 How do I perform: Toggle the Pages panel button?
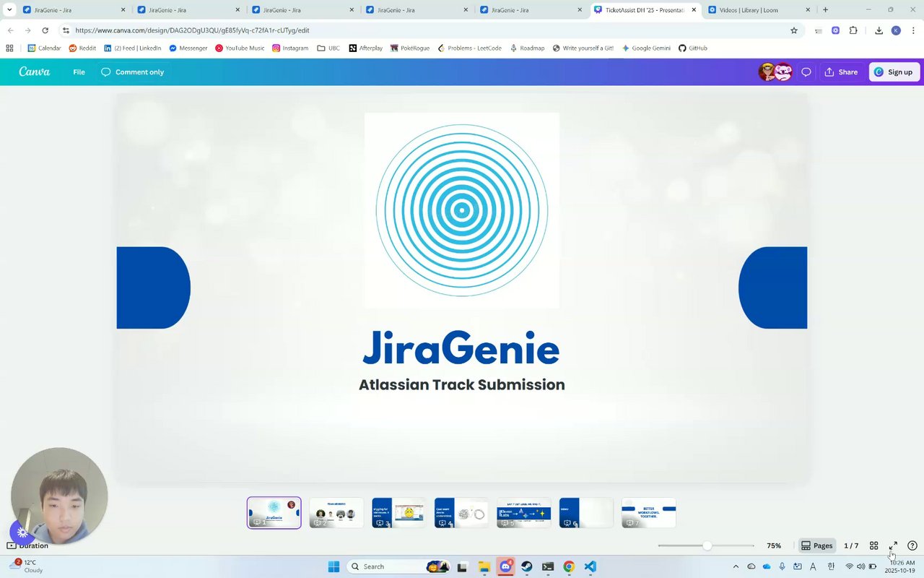tap(816, 545)
